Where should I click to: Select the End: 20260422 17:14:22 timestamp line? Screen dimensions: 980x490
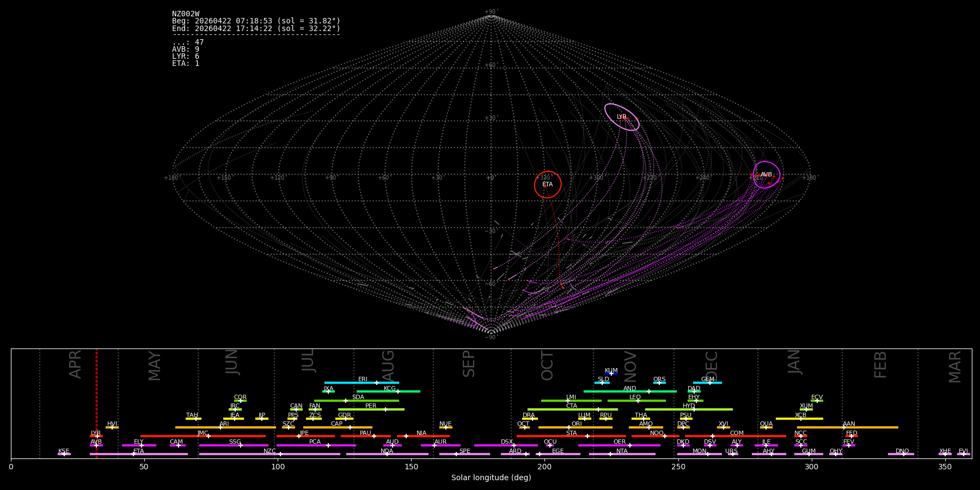[x=256, y=28]
